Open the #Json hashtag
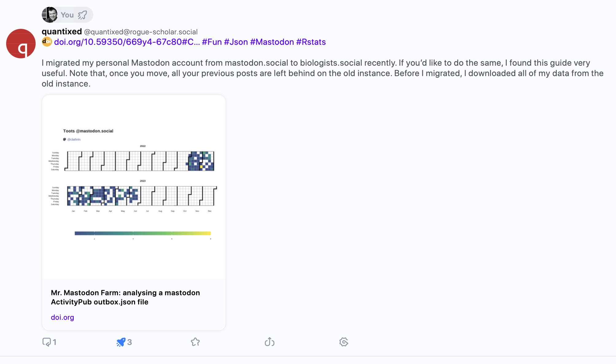The image size is (616, 364). 236,42
